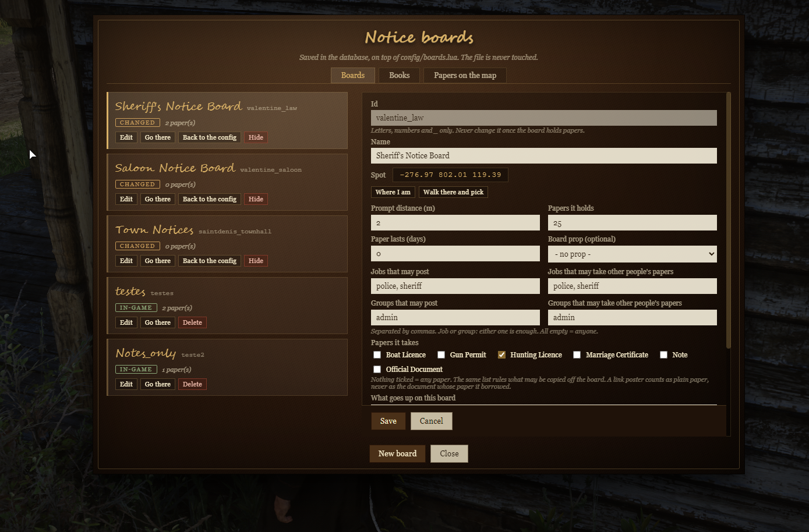Click the Close button at the bottom
This screenshot has width=809, height=532.
point(449,453)
